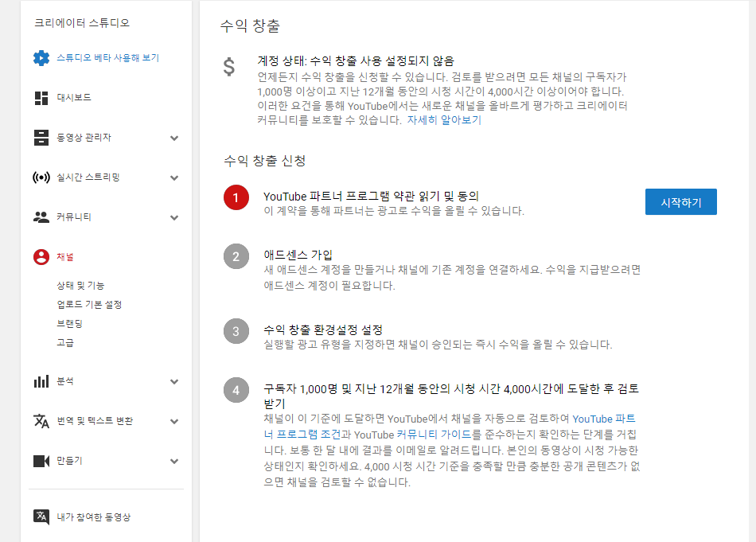Screen dimensions: 756x542
Task: Open 내가 참여한 동영상 menu item
Action: (x=94, y=517)
